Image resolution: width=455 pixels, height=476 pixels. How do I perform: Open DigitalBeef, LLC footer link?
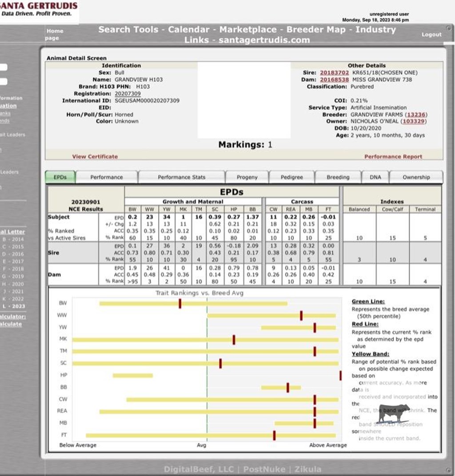(x=199, y=469)
